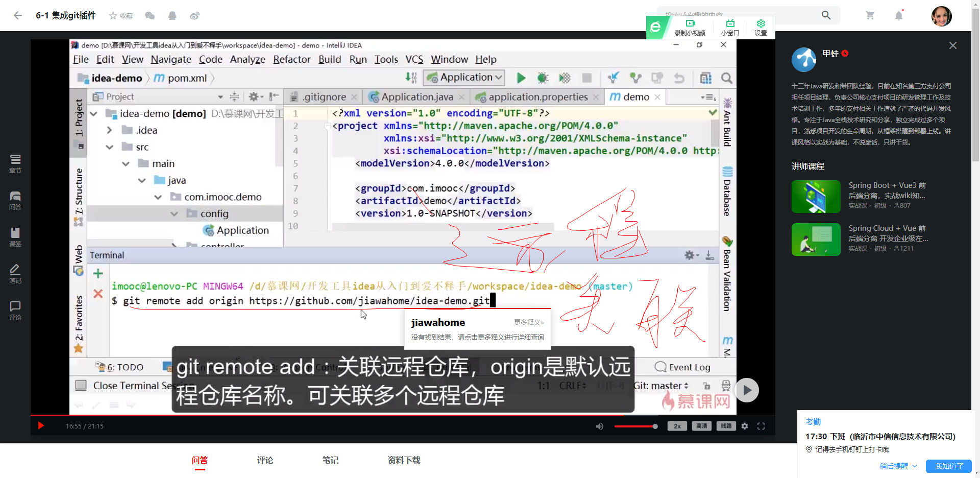Collapse the idea-demo project root node
This screenshot has height=478, width=980.
(x=94, y=113)
